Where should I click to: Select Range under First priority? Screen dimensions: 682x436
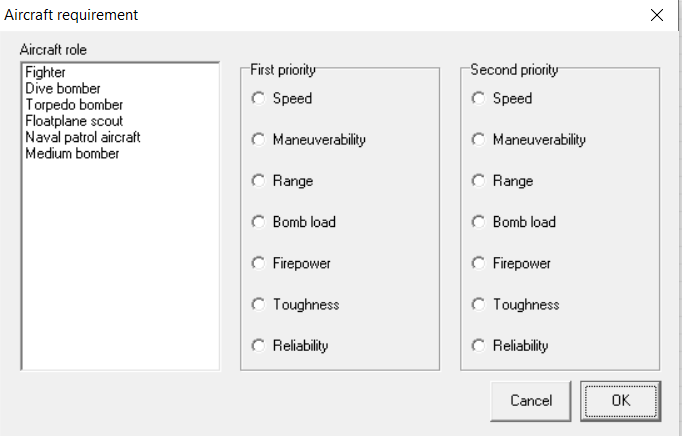pyautogui.click(x=259, y=181)
